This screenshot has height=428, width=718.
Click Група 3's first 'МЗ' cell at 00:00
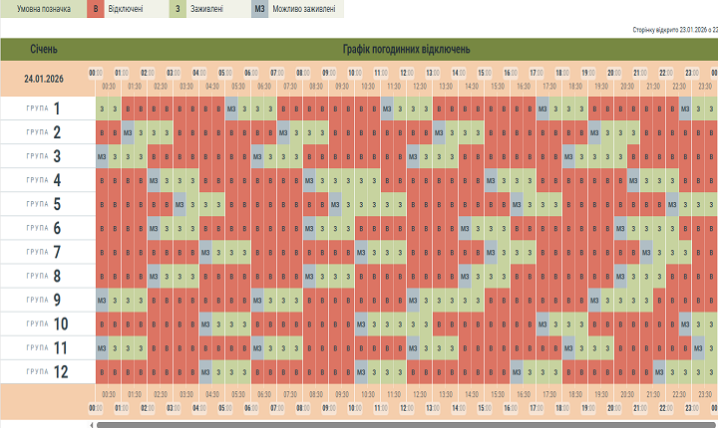102,156
